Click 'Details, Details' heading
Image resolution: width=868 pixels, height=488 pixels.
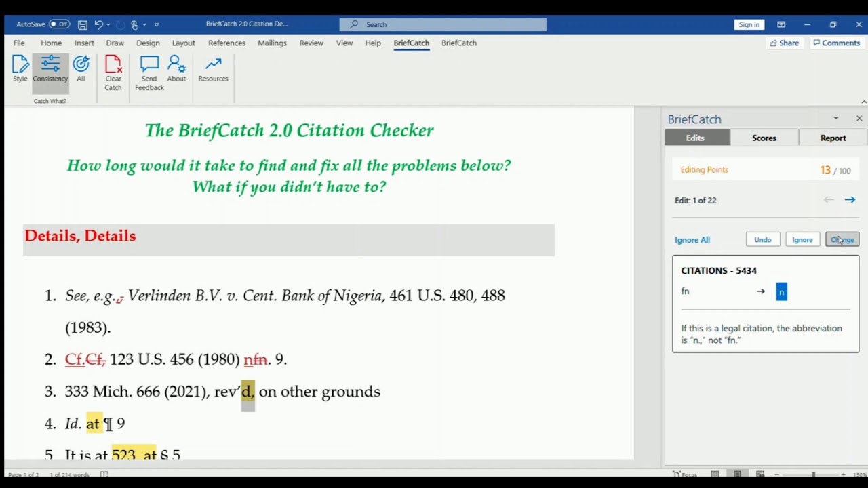coord(80,236)
